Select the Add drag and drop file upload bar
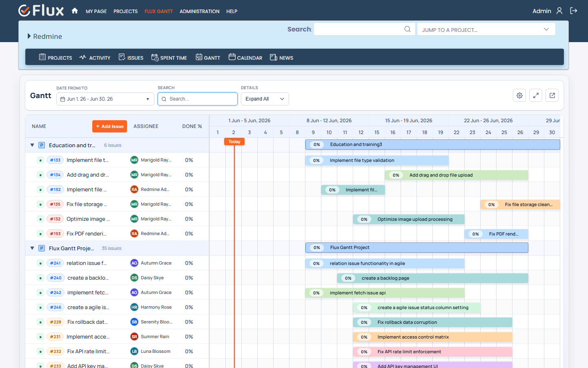588x368 pixels. point(457,175)
